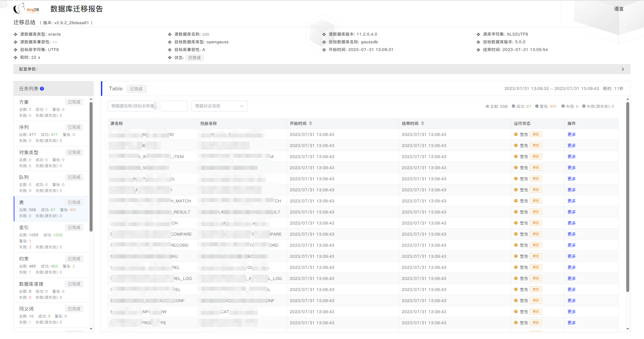Click the 已完成 tag next to Table heading
Image resolution: width=644 pixels, height=339 pixels.
point(137,89)
